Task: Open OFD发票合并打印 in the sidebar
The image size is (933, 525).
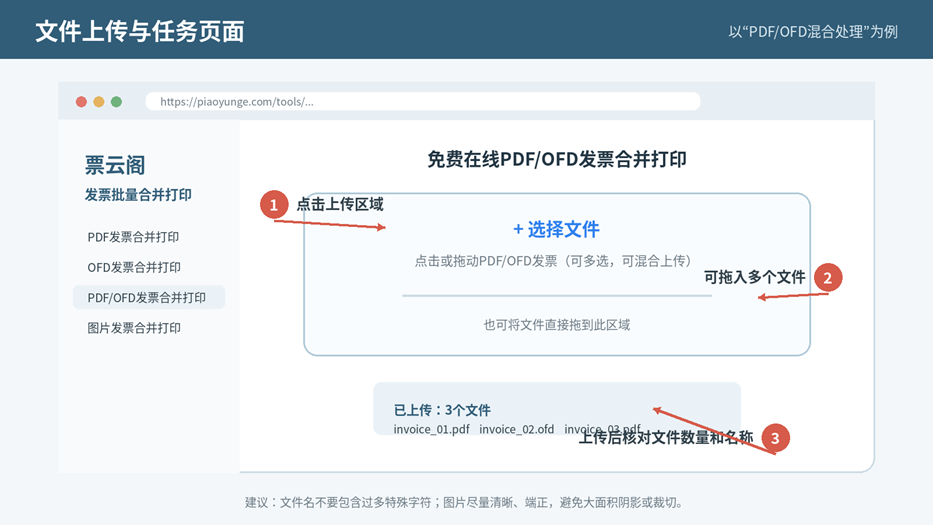Action: (x=134, y=267)
